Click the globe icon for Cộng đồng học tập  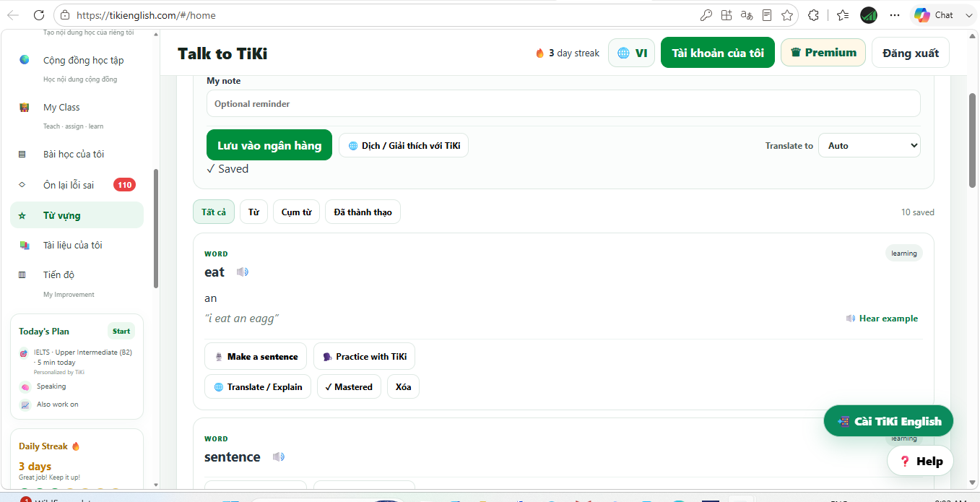click(25, 60)
